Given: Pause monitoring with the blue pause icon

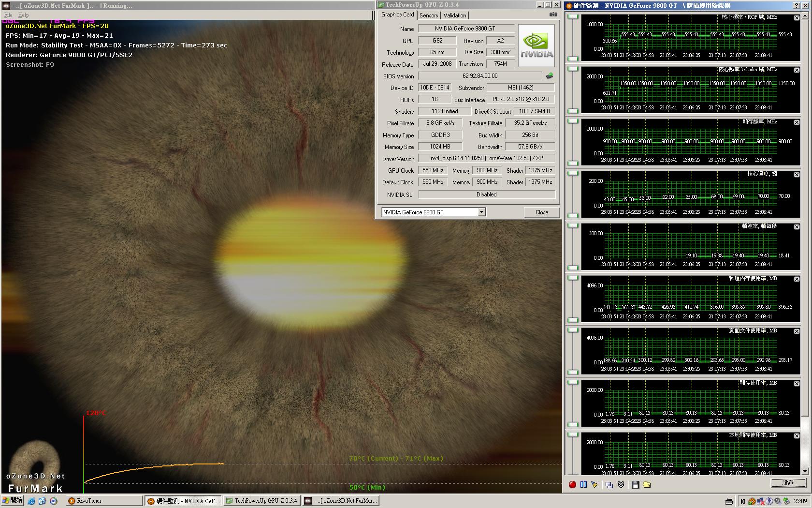Looking at the screenshot, I should pyautogui.click(x=583, y=484).
